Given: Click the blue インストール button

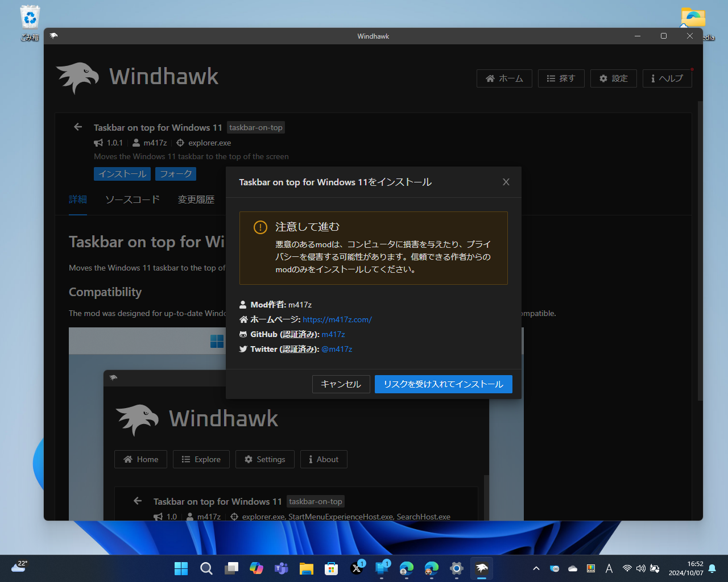Looking at the screenshot, I should coord(122,174).
